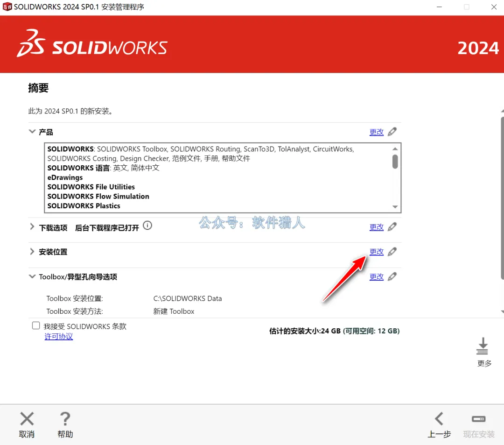
Task: Click the SOLIDWORKS 语言 line
Action: (x=103, y=168)
